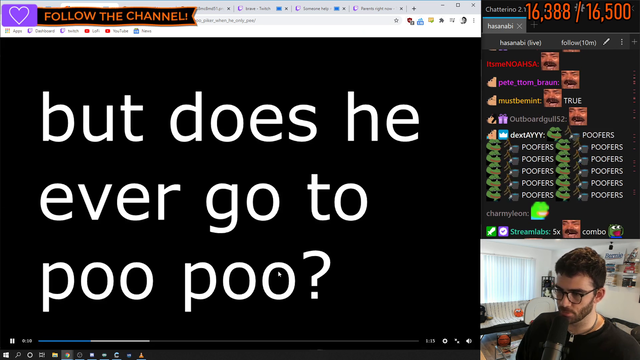Click the pencil moderation icon in Chatterino
Image resolution: width=640 pixels, height=360 pixels.
coord(607,42)
